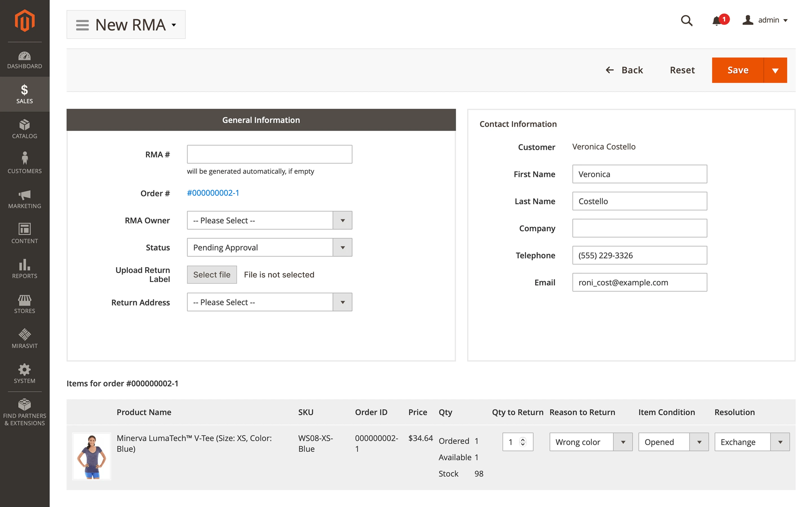Open the admin account menu
The image size is (812, 507).
[766, 20]
